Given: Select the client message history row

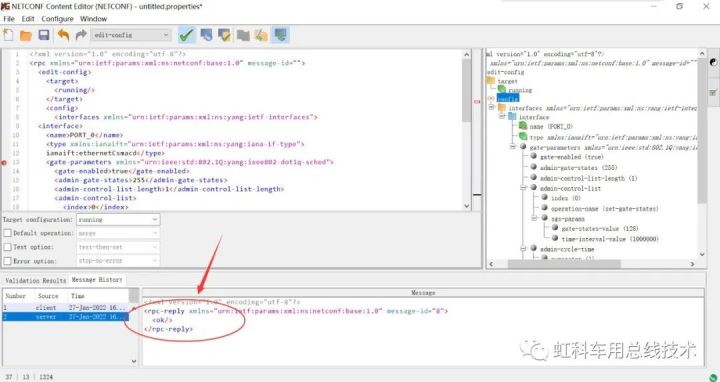Looking at the screenshot, I should pyautogui.click(x=66, y=308).
